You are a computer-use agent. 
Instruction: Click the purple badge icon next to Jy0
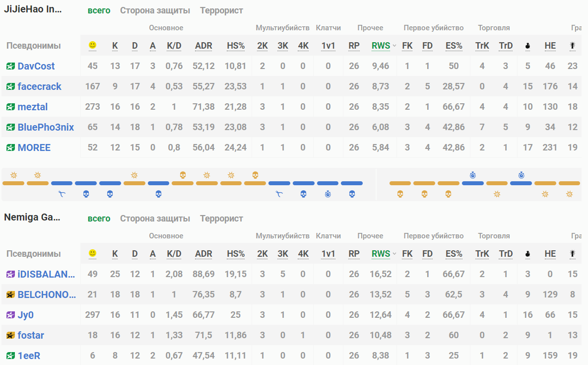pos(11,315)
